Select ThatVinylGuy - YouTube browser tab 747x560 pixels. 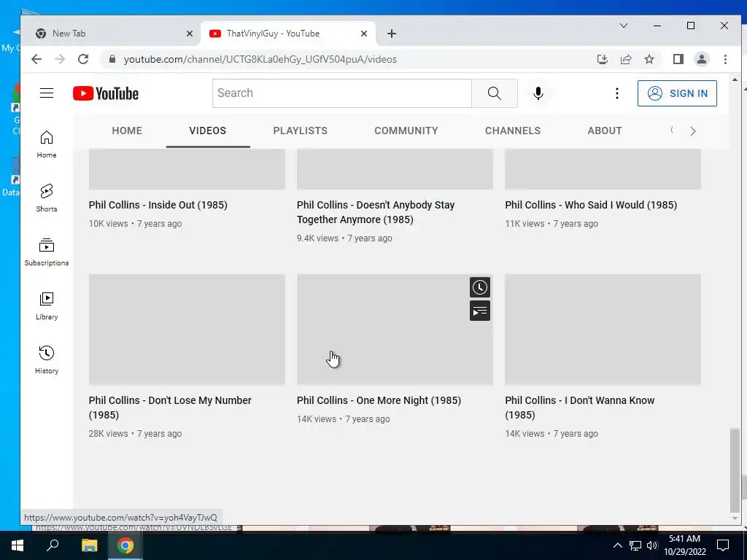(287, 34)
